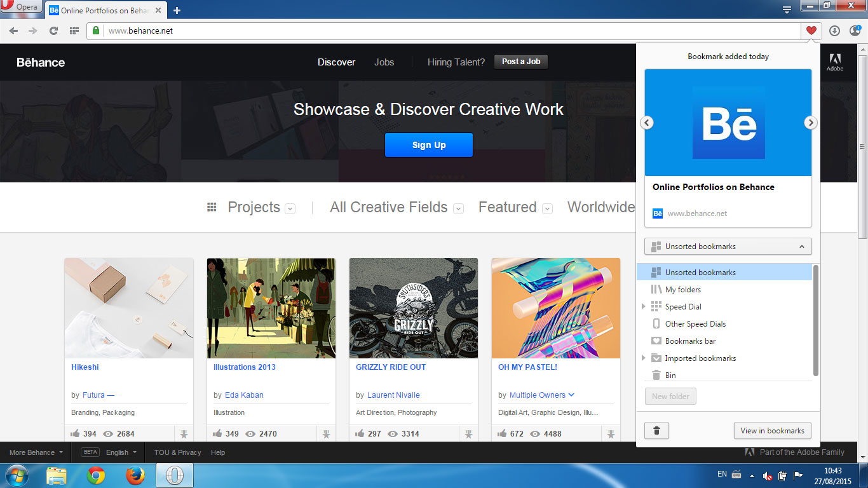Launch Firefox from taskbar
Viewport: 868px width, 488px height.
click(135, 475)
